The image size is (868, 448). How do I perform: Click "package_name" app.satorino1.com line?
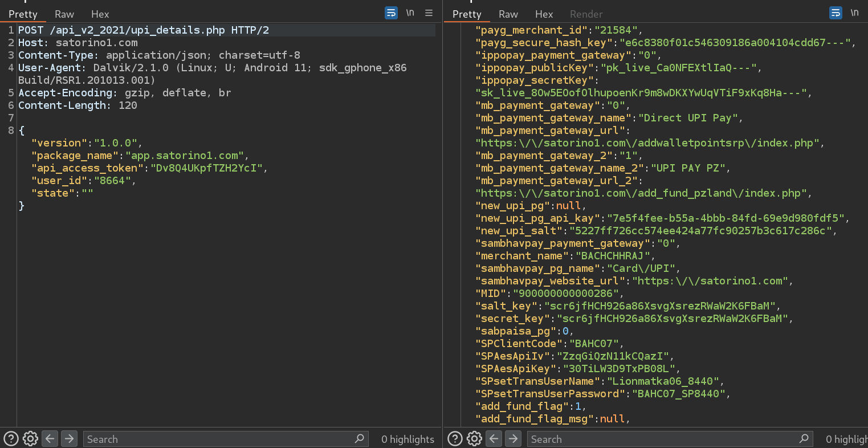(x=140, y=156)
